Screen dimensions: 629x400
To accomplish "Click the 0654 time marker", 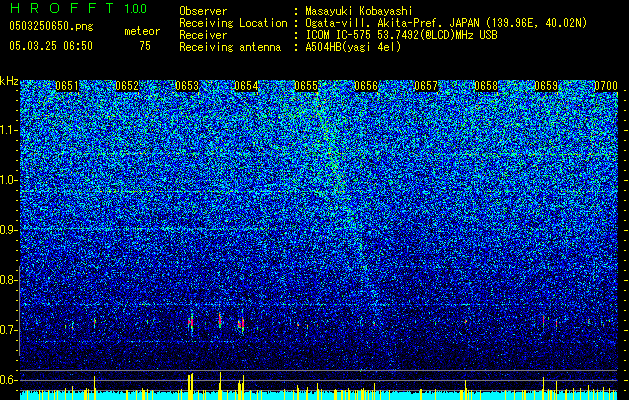I will tap(246, 86).
